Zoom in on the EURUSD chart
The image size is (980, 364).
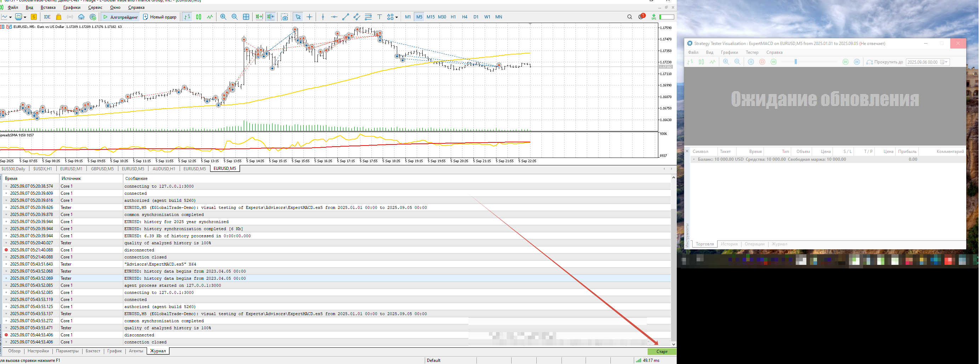[223, 17]
